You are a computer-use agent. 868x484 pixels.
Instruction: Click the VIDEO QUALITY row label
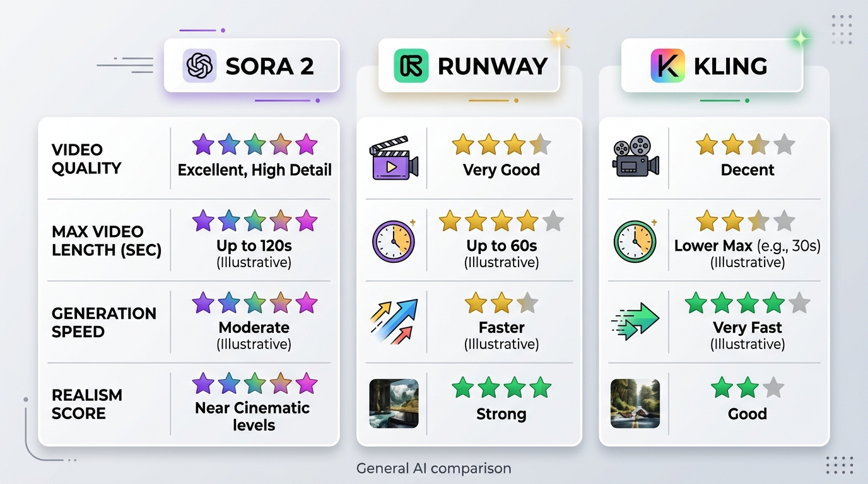click(86, 159)
